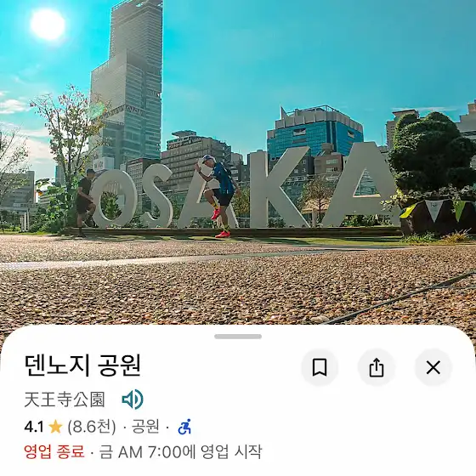Tap the jumping person in photo
Image resolution: width=476 pixels, height=476 pixels.
coord(219,195)
